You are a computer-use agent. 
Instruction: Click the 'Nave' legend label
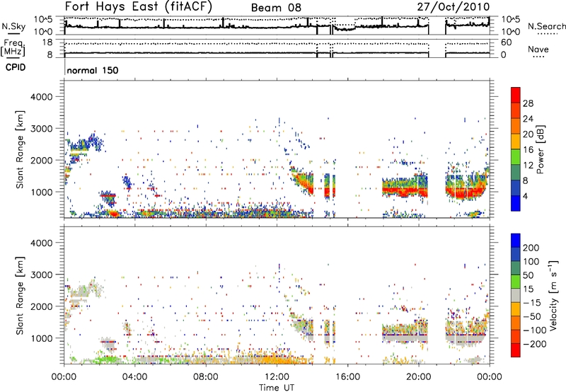(538, 49)
